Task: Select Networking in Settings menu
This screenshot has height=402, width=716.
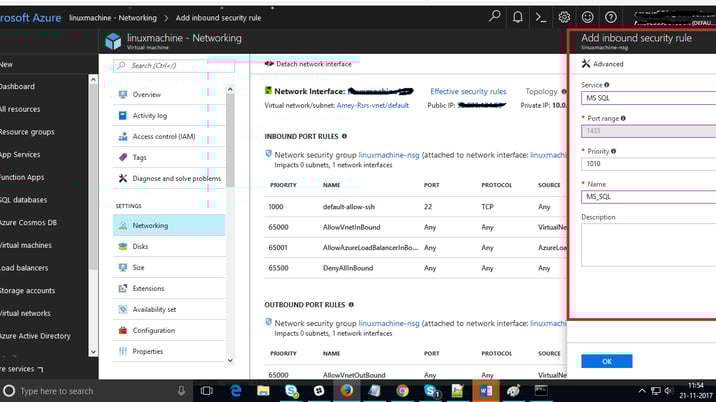Action: click(169, 225)
